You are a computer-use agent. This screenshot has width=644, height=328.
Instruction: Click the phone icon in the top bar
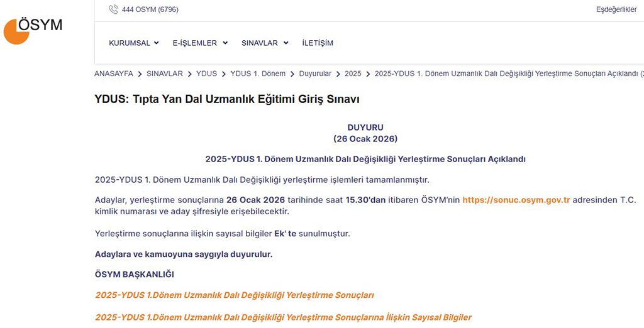coord(113,9)
